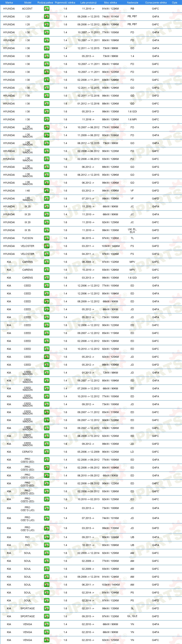Click fuel icon in I 30 1.6 MPI row
The image size is (182, 644).
click(47, 119)
